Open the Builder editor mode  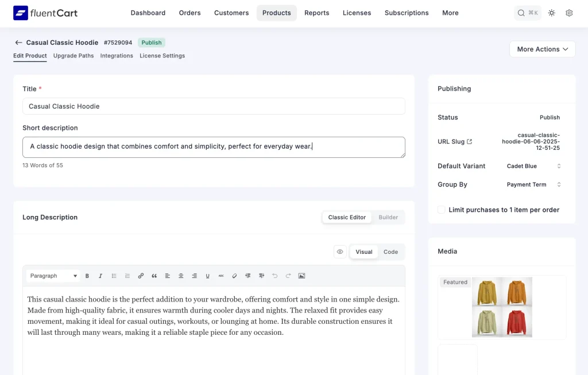(x=388, y=217)
